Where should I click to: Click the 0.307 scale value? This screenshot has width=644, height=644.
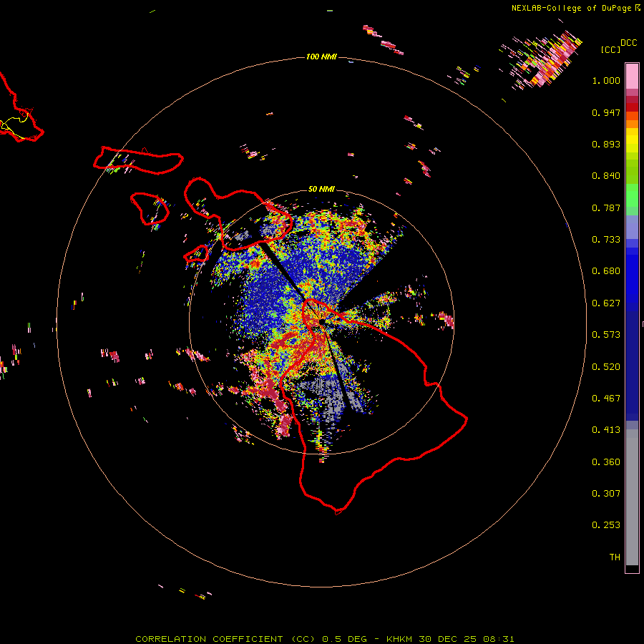(x=606, y=494)
